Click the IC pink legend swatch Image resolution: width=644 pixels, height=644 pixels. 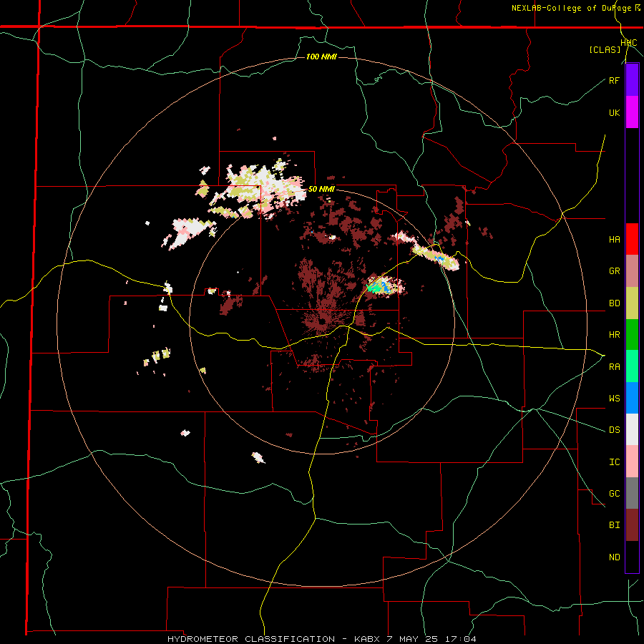coord(632,462)
